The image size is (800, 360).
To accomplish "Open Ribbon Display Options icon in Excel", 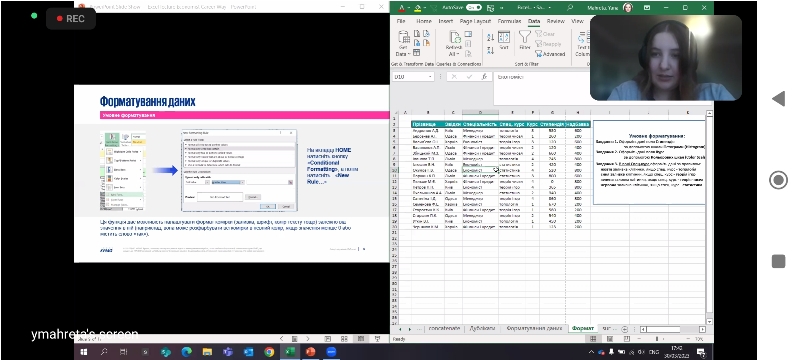I will (x=647, y=8).
